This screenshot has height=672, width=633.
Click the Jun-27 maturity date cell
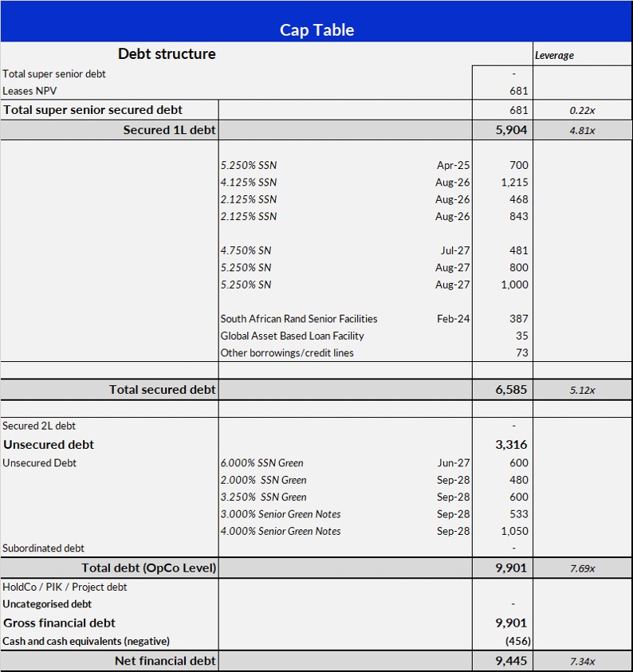pos(454,463)
